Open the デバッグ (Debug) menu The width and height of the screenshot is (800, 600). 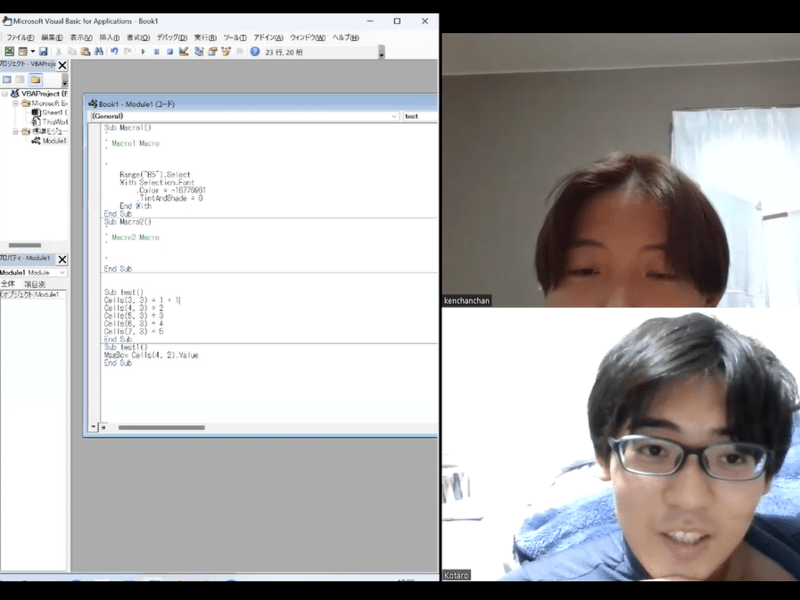[x=166, y=37]
